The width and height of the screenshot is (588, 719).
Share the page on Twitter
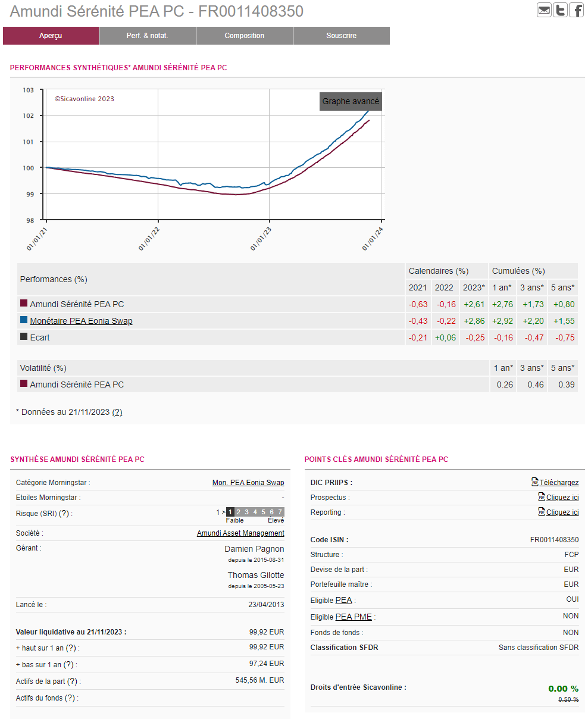[560, 10]
